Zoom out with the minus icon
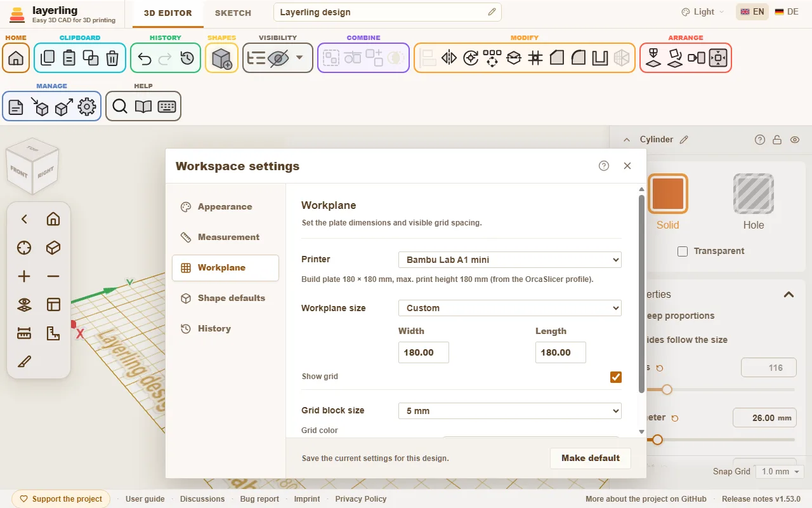The height and width of the screenshot is (508, 812). tap(53, 276)
